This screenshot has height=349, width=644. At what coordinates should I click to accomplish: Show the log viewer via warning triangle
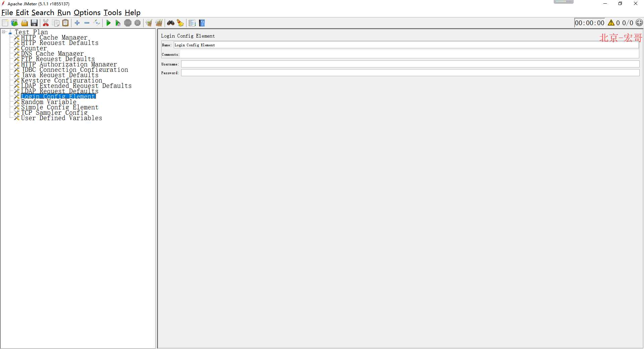click(x=611, y=23)
